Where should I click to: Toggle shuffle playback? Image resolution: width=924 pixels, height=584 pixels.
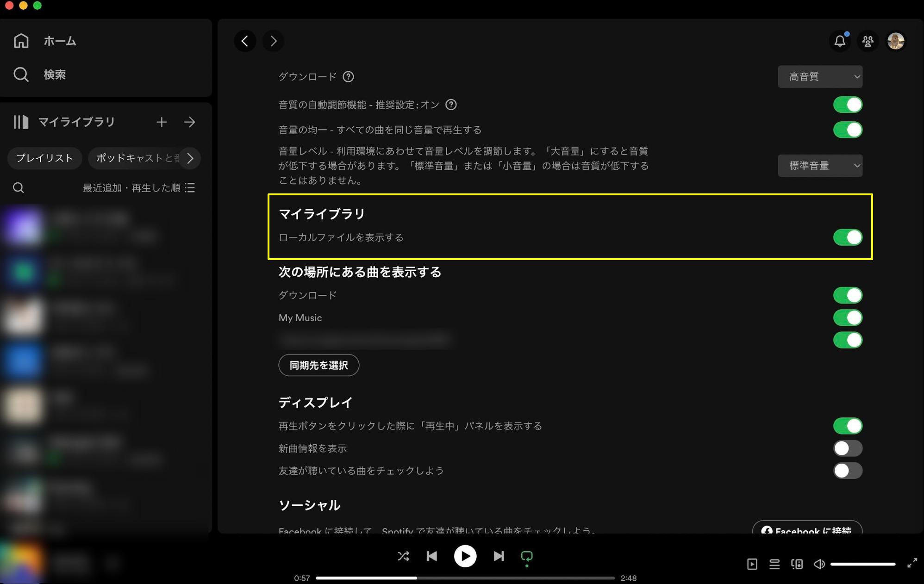click(x=403, y=556)
